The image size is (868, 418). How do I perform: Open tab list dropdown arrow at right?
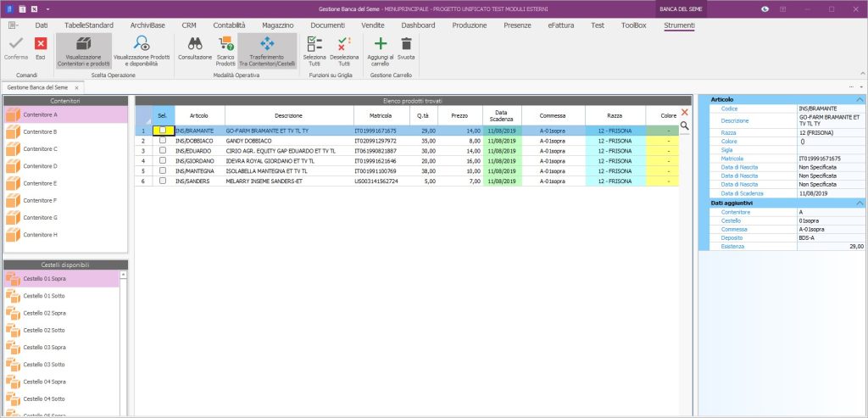tap(862, 87)
